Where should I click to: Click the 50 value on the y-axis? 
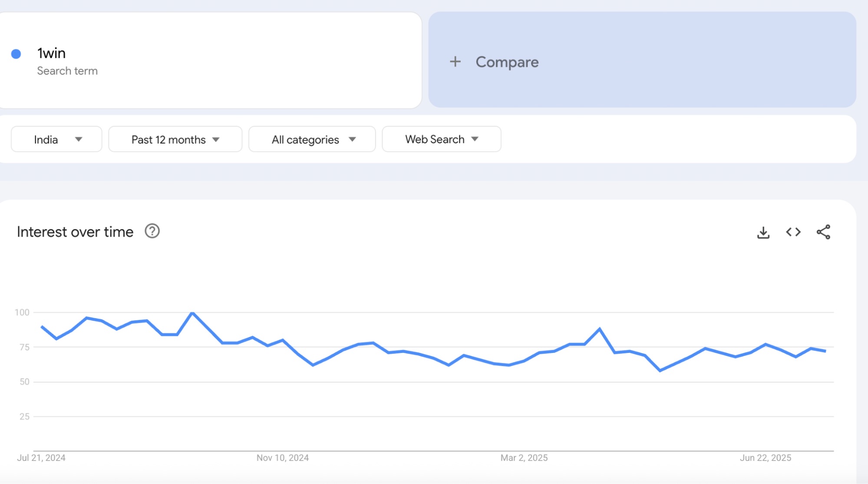pos(24,382)
